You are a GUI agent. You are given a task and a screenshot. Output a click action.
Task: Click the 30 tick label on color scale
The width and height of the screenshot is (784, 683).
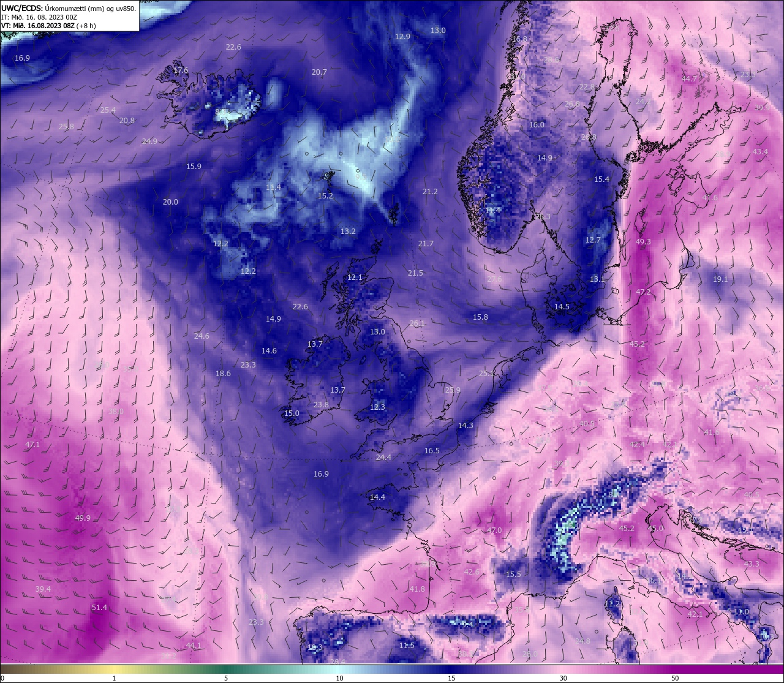click(563, 678)
